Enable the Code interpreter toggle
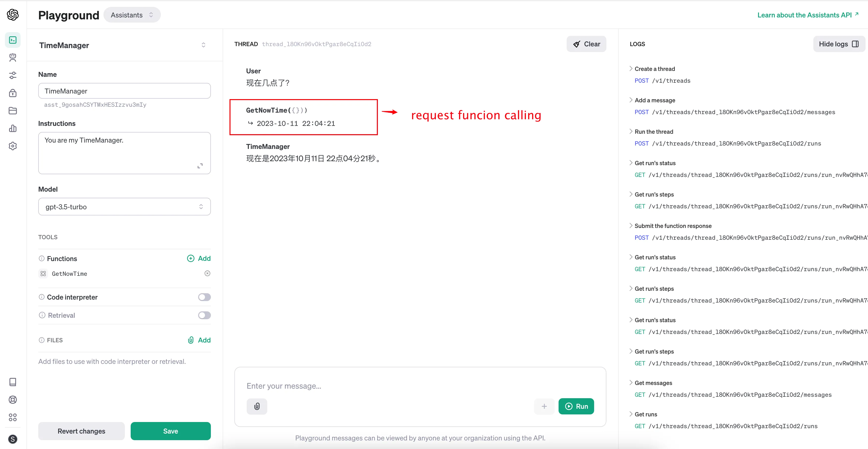Screen dimensions: 868x449 204,297
